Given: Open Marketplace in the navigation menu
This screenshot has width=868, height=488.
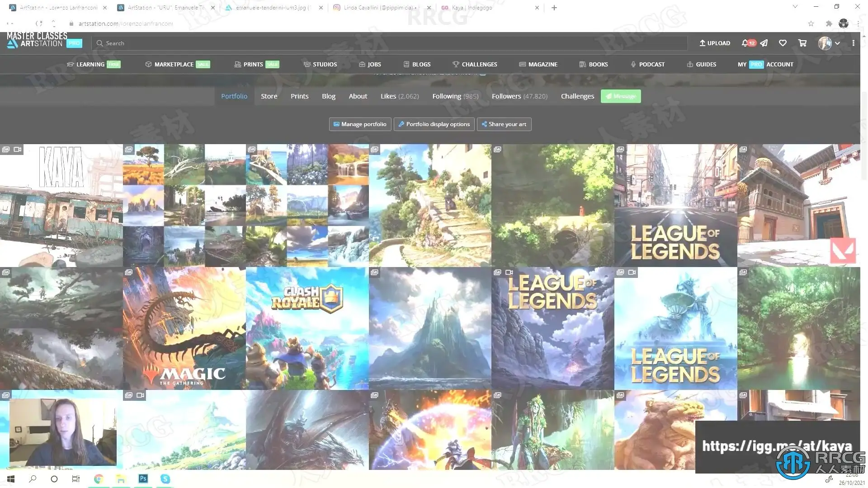Looking at the screenshot, I should pos(174,64).
